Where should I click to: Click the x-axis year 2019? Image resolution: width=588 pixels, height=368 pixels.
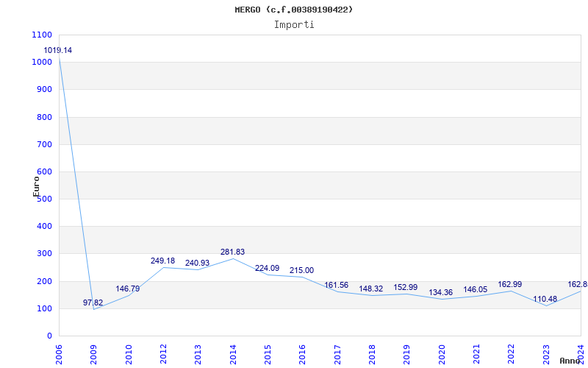[406, 355]
